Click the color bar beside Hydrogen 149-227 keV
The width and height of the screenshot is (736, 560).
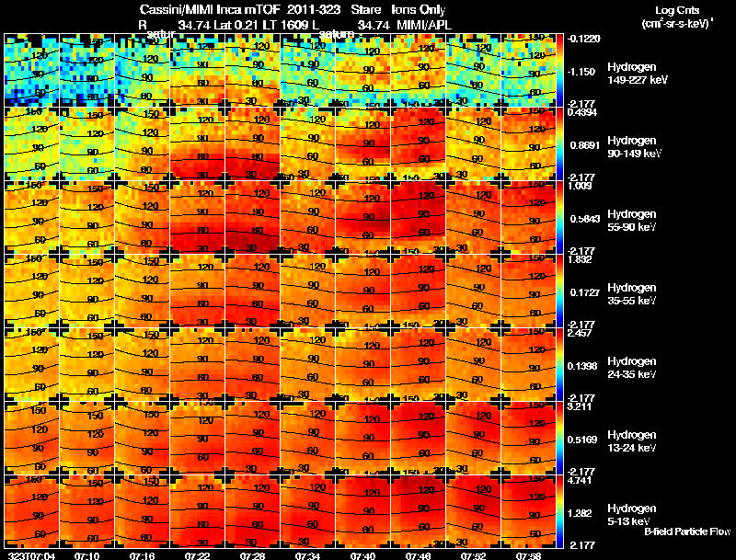[x=559, y=71]
